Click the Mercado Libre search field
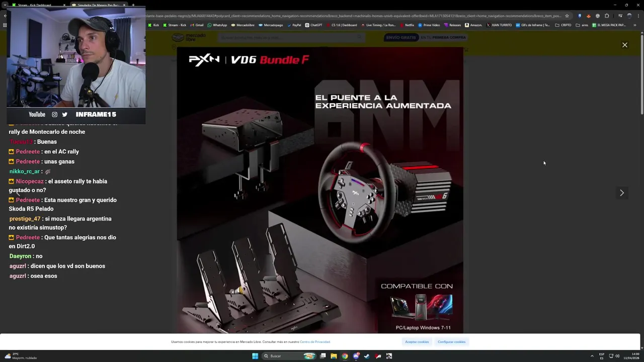This screenshot has height=362, width=644. [x=292, y=37]
